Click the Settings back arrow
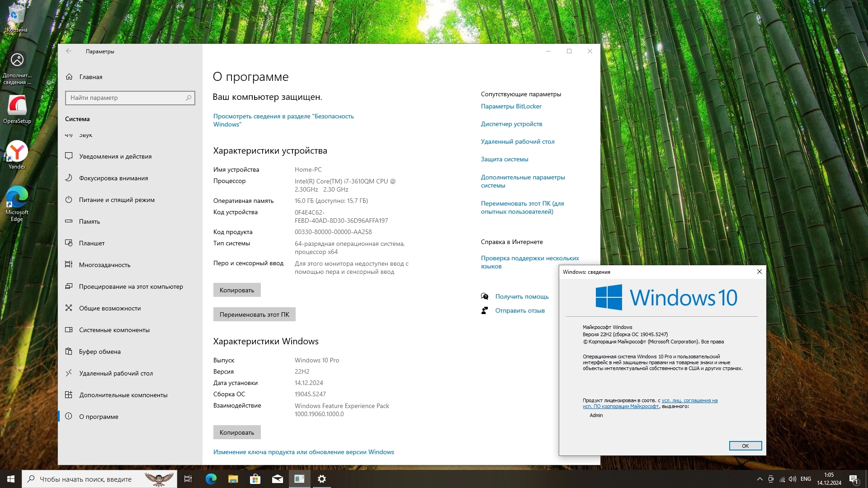The height and width of the screenshot is (488, 868). [x=69, y=51]
